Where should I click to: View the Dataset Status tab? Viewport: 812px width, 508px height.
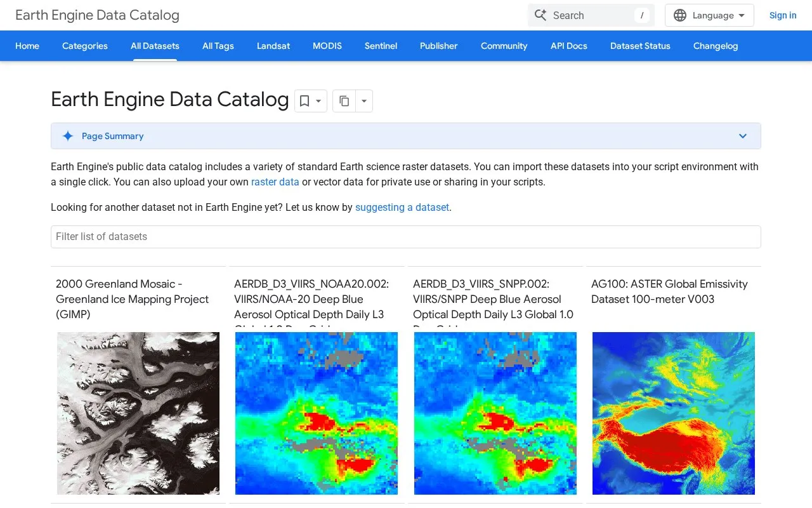[x=640, y=46]
